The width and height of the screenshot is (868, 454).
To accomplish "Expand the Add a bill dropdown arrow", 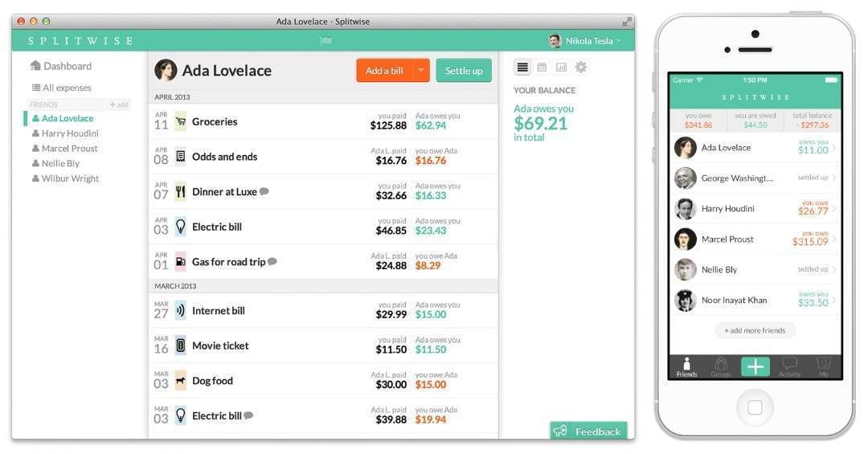I will (421, 71).
